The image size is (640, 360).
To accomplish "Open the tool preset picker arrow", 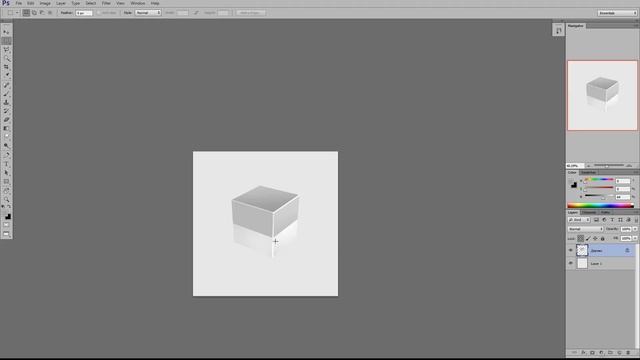I will pyautogui.click(x=17, y=13).
